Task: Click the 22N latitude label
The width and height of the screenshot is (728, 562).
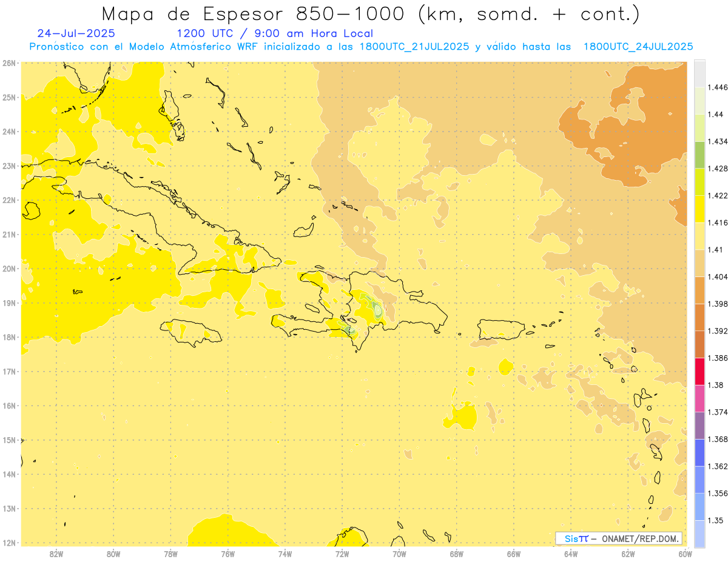Action: [x=8, y=200]
